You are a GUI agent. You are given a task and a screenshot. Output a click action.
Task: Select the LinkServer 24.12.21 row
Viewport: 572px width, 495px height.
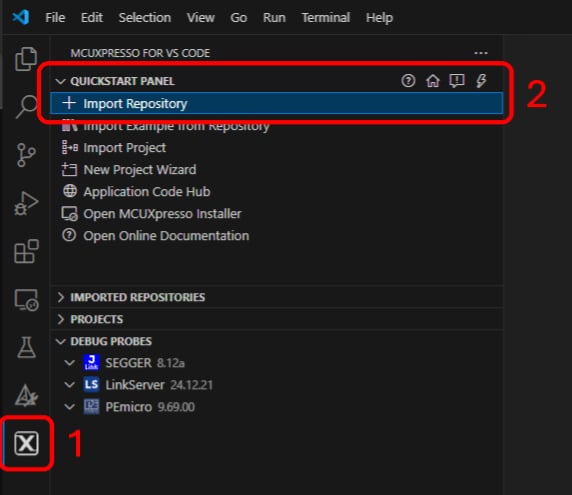(x=277, y=385)
